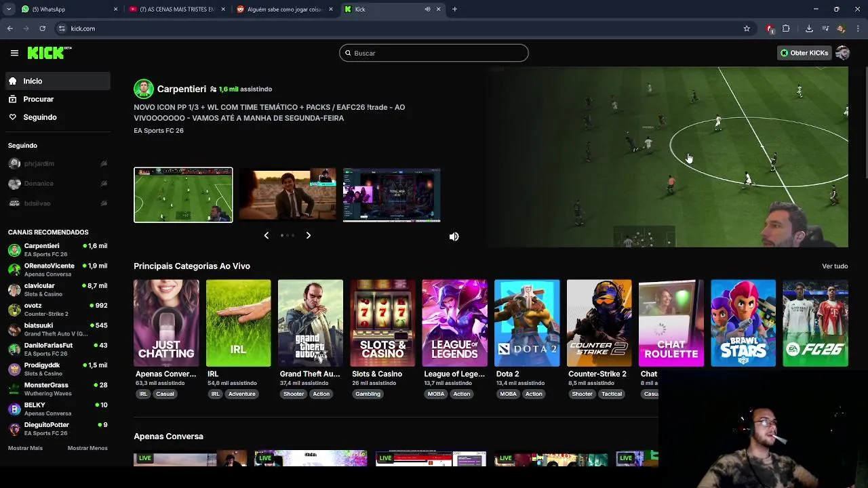Viewport: 868px width, 488px height.
Task: Bookmark this page with the star
Action: click(x=747, y=28)
